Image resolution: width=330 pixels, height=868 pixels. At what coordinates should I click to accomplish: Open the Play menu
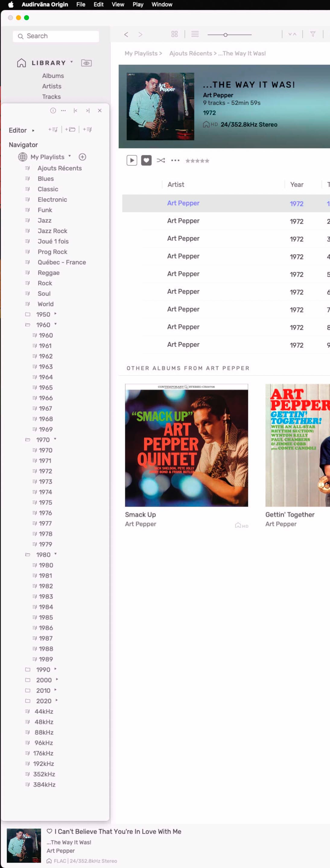point(138,5)
